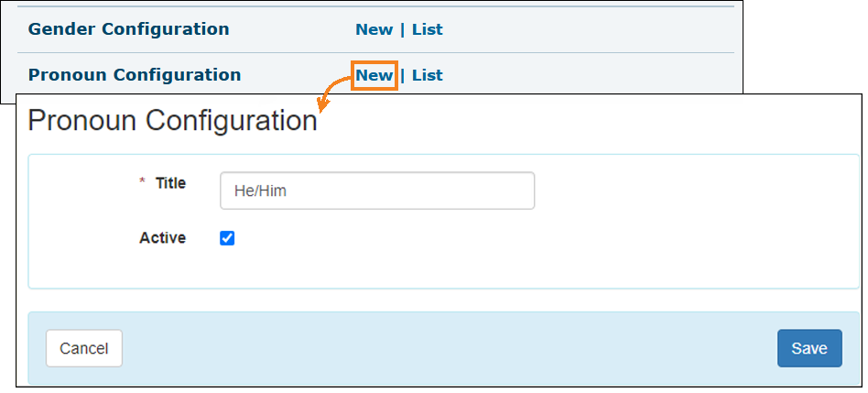The width and height of the screenshot is (868, 393).
Task: Click the pipe separator in Gender Configuration row
Action: click(402, 29)
